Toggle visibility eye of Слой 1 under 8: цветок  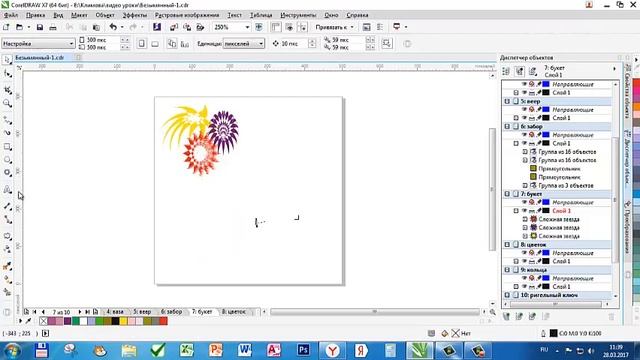(524, 261)
